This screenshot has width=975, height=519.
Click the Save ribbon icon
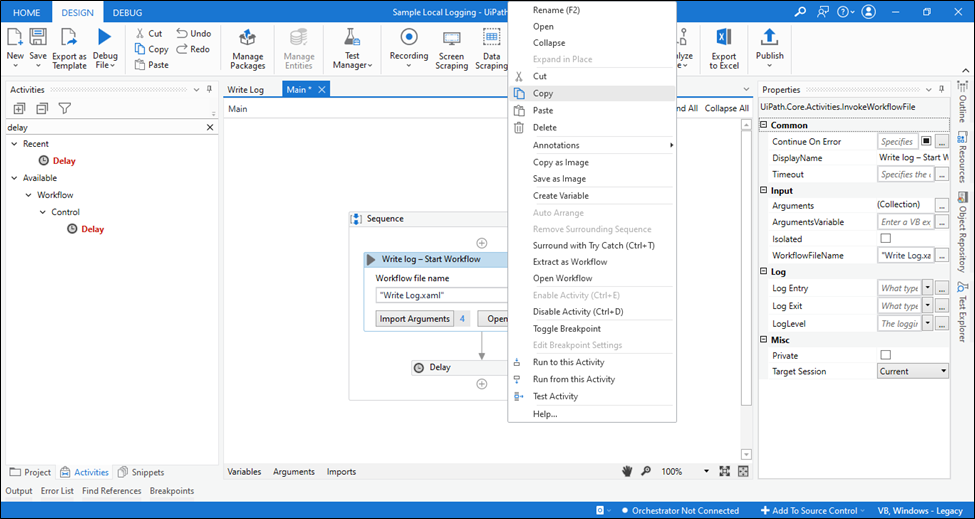click(x=38, y=37)
